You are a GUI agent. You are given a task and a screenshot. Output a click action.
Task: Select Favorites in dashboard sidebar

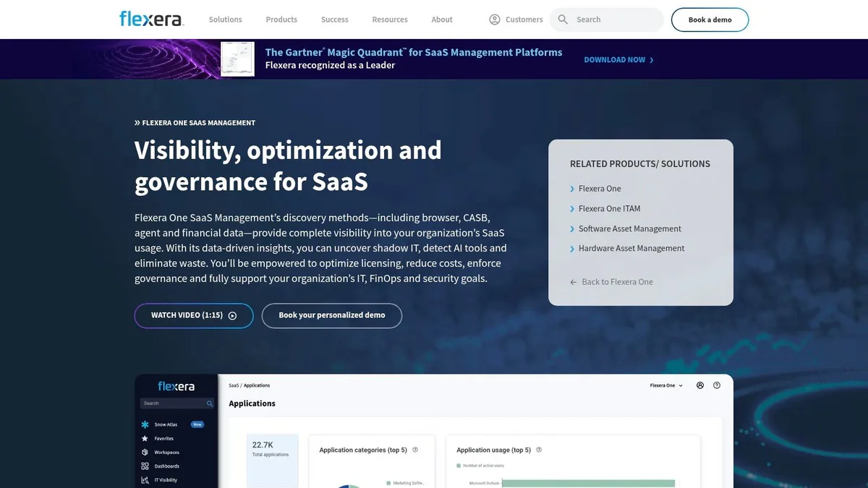(x=163, y=438)
